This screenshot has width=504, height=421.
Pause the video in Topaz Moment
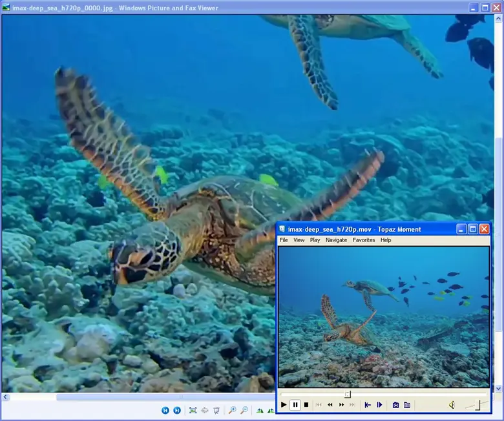(x=295, y=405)
